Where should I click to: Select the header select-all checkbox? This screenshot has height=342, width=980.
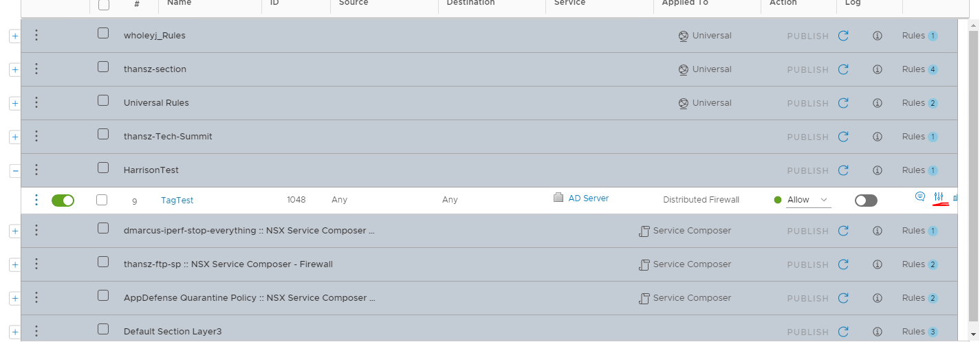click(x=103, y=5)
